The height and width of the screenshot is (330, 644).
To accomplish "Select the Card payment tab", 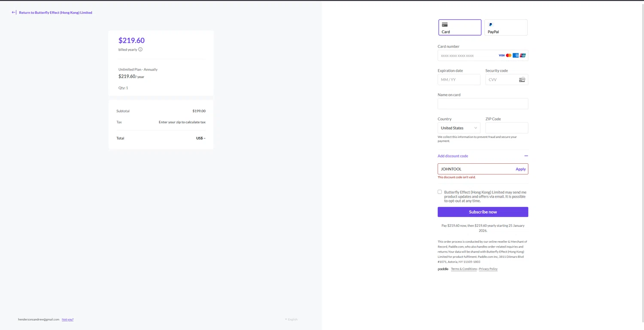I will click(460, 27).
